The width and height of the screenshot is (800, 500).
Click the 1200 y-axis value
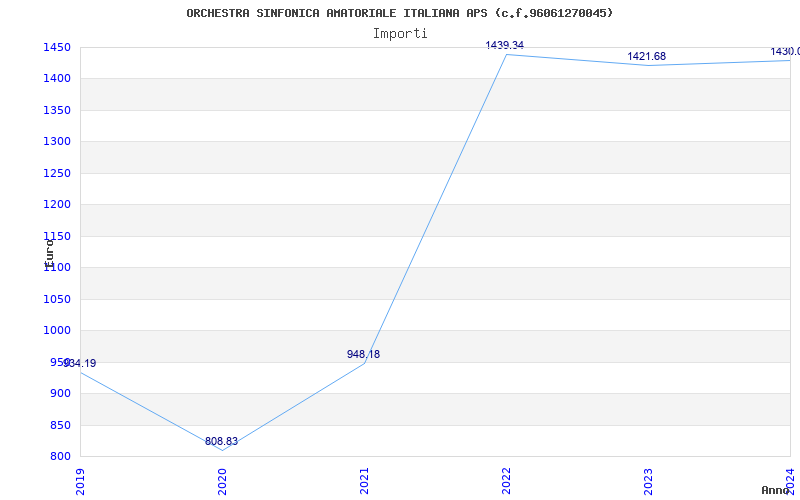(57, 205)
